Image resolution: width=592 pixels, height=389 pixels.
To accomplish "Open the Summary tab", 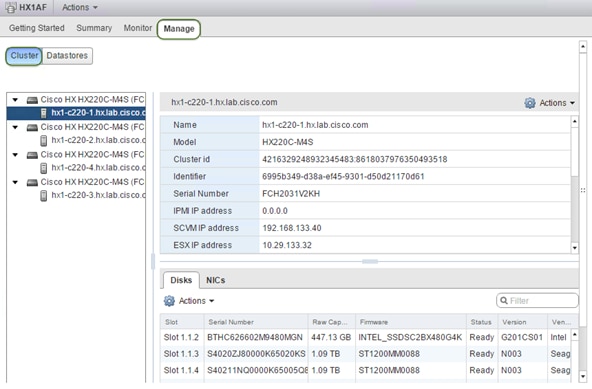I will coord(94,28).
